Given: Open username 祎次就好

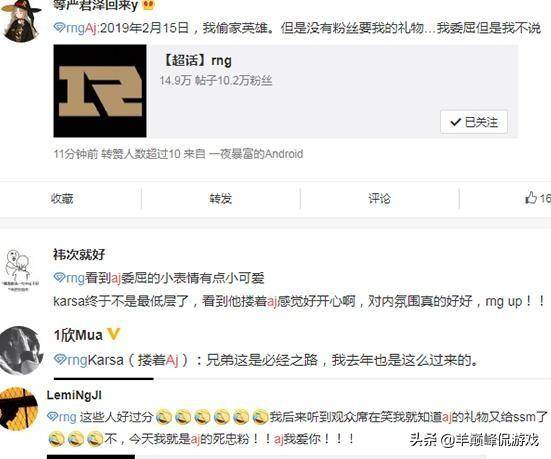Looking at the screenshot, I should [79, 254].
